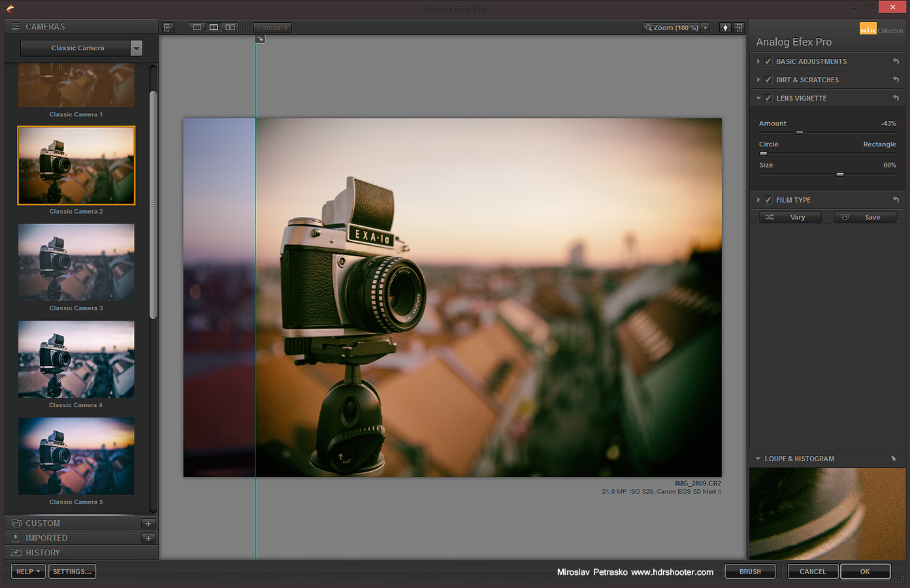Click the Rectangle label

tap(879, 144)
